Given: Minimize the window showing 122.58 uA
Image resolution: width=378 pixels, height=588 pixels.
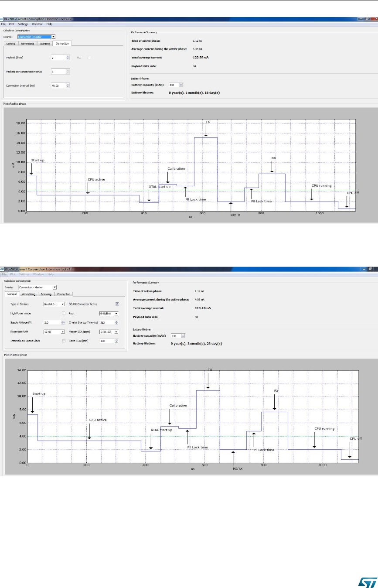Looking at the screenshot, I should tap(361, 19).
